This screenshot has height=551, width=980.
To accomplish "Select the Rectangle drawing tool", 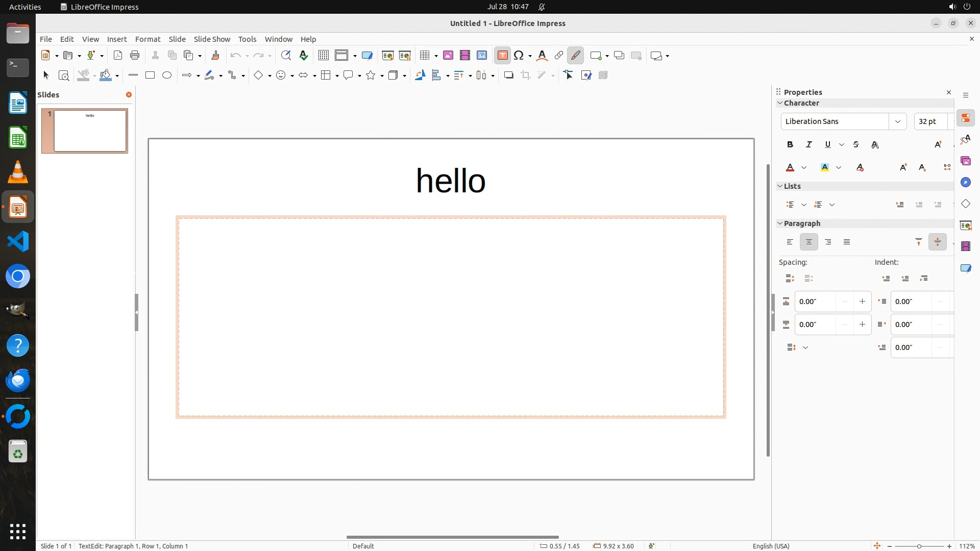I will pyautogui.click(x=150, y=76).
